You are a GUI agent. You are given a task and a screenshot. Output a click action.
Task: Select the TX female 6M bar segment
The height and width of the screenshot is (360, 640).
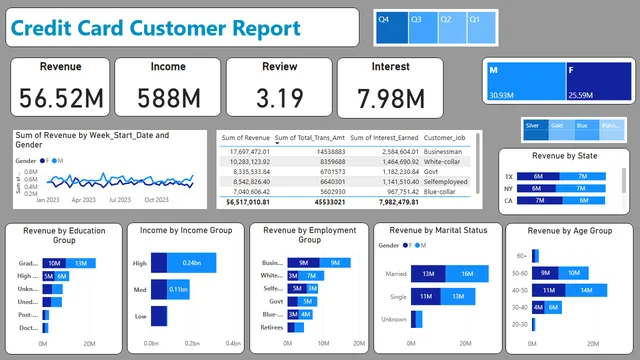538,176
